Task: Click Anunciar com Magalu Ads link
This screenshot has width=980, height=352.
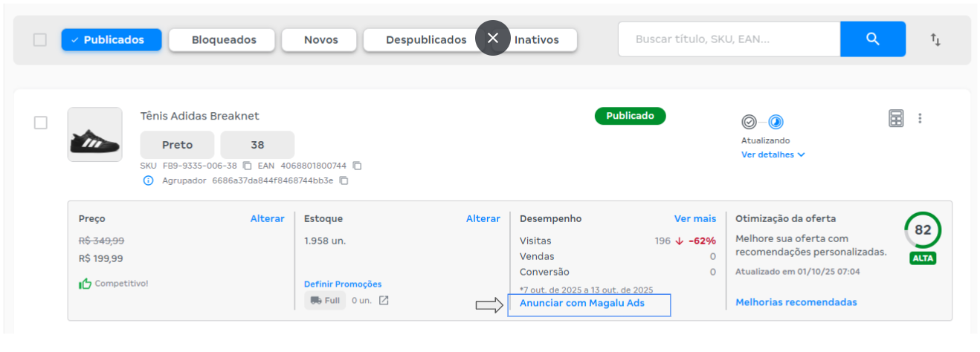Action: [x=581, y=303]
